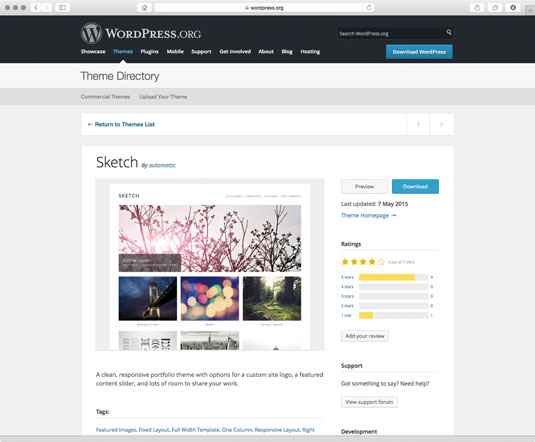Click the 2 stars rating link
This screenshot has height=442, width=535.
tap(347, 306)
